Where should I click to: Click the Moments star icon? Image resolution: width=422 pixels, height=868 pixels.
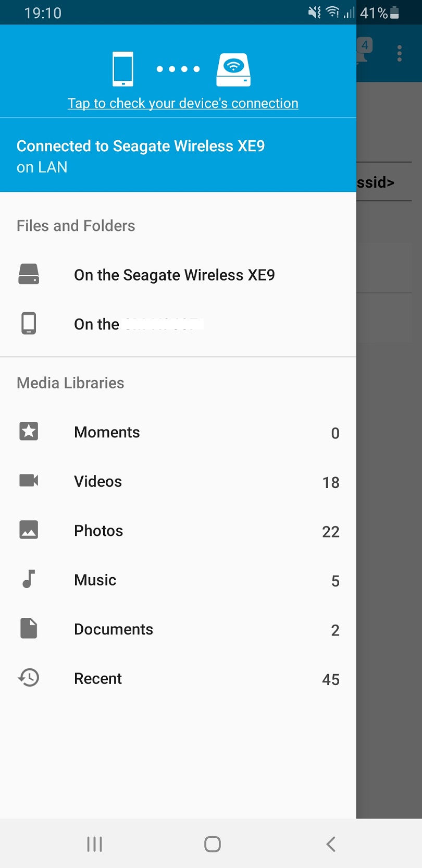pos(29,431)
